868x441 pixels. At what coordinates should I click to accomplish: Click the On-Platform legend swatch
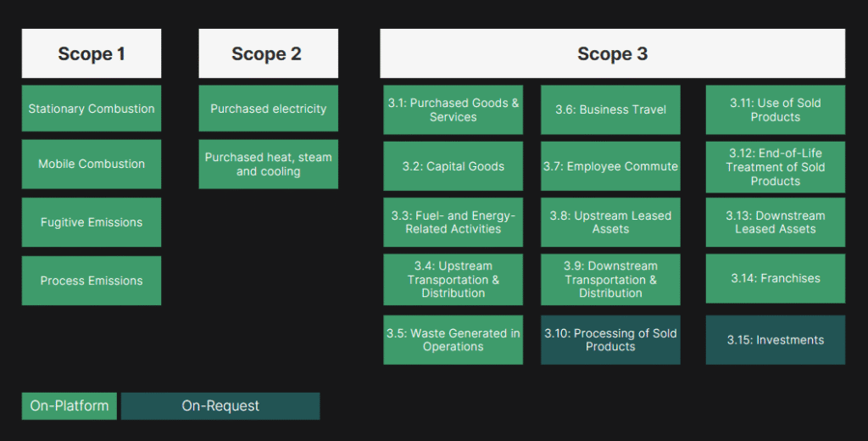pyautogui.click(x=70, y=406)
